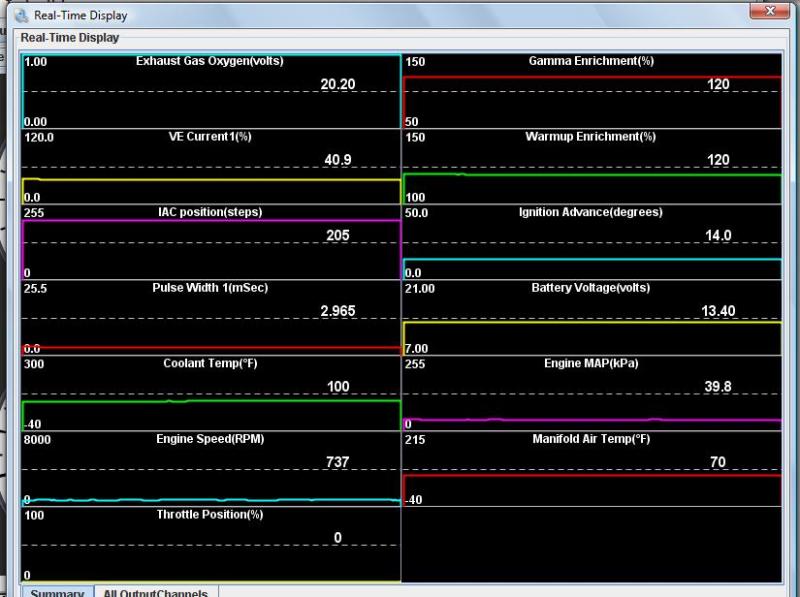Screen dimensions: 800x597
Task: Switch to the Summary tab
Action: [57, 592]
